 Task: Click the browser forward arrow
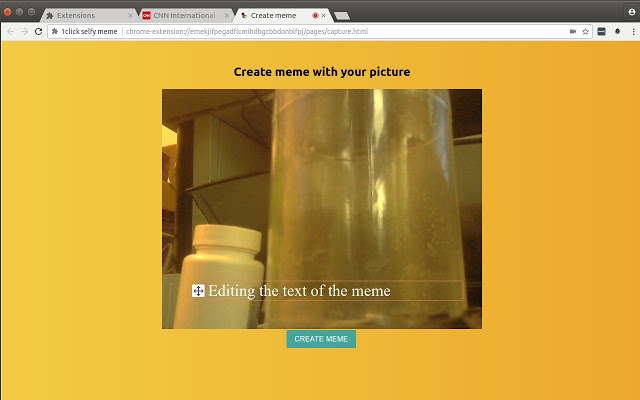tap(24, 32)
